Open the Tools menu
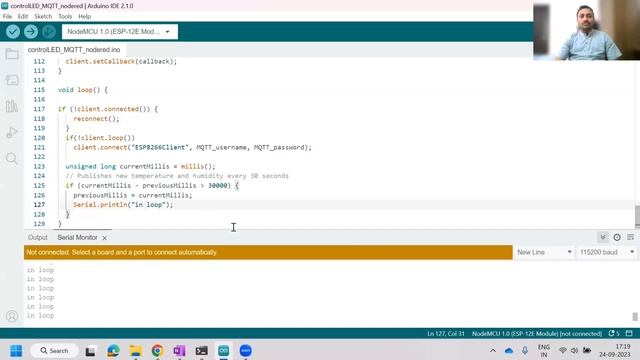The image size is (640, 360). coord(65,16)
